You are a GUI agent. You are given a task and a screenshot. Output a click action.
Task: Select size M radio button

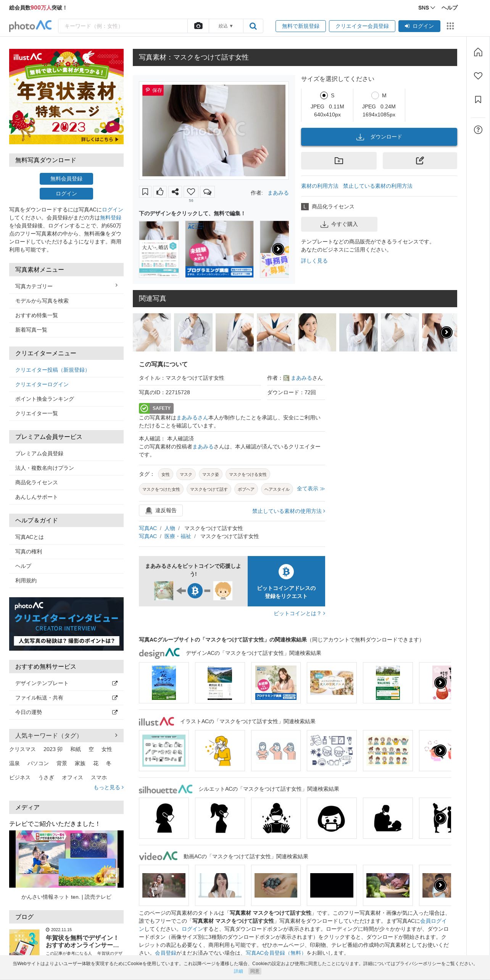tap(375, 95)
